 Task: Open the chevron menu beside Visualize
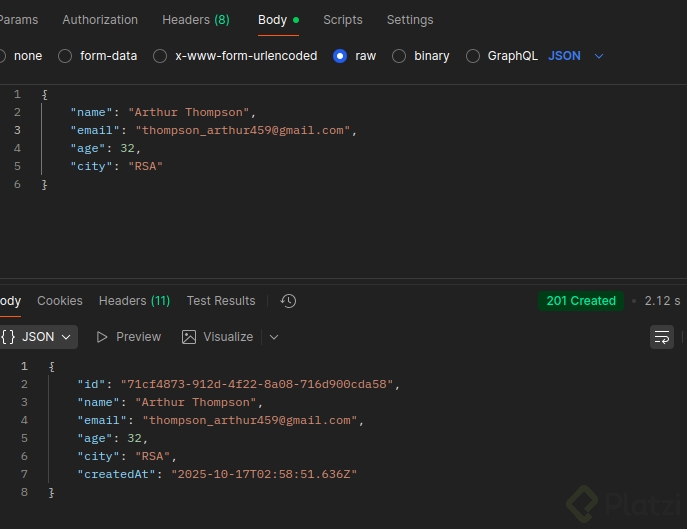(x=274, y=337)
